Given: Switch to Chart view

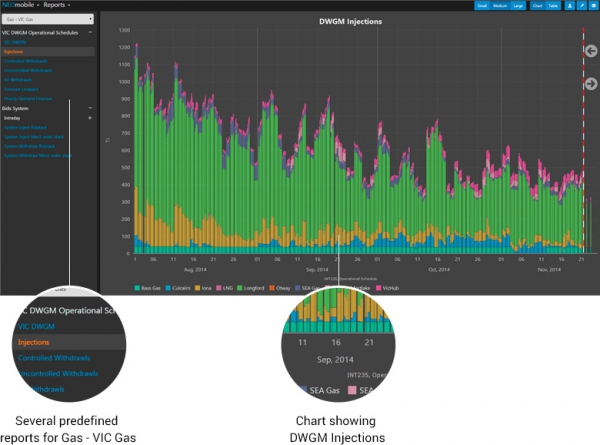Looking at the screenshot, I should click(x=539, y=6).
